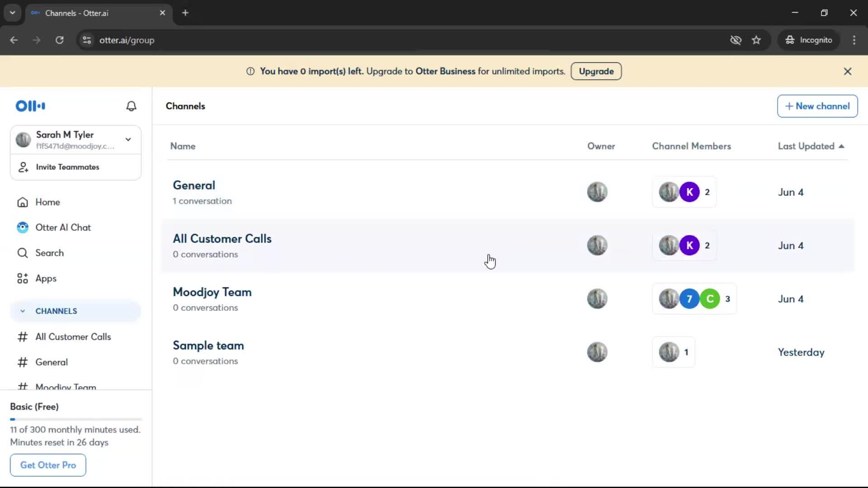Click the info icon in the banner
This screenshot has height=488, width=868.
pyautogui.click(x=250, y=71)
